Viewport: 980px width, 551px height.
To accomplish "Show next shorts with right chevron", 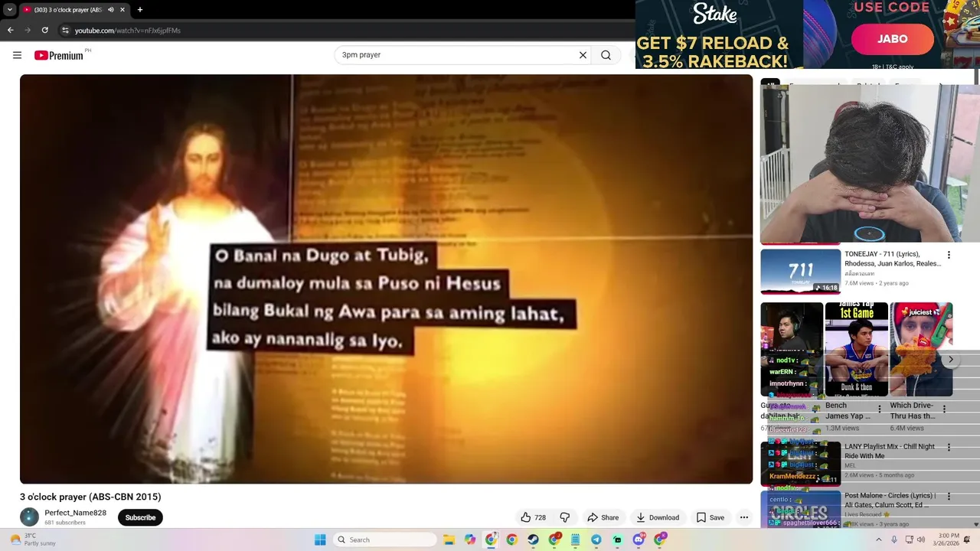I will 950,359.
